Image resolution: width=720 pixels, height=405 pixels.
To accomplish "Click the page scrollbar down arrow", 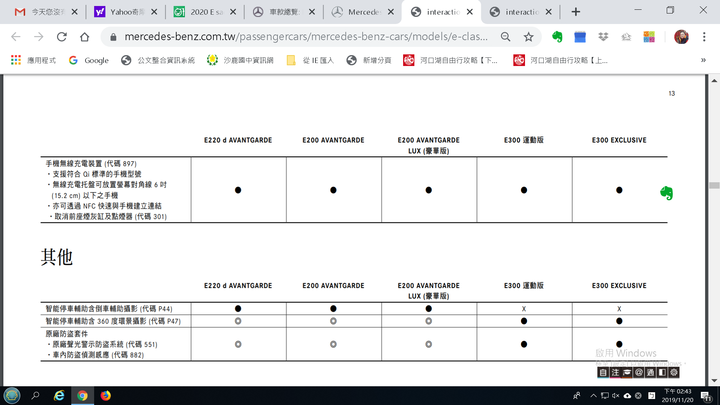I will 714,381.
